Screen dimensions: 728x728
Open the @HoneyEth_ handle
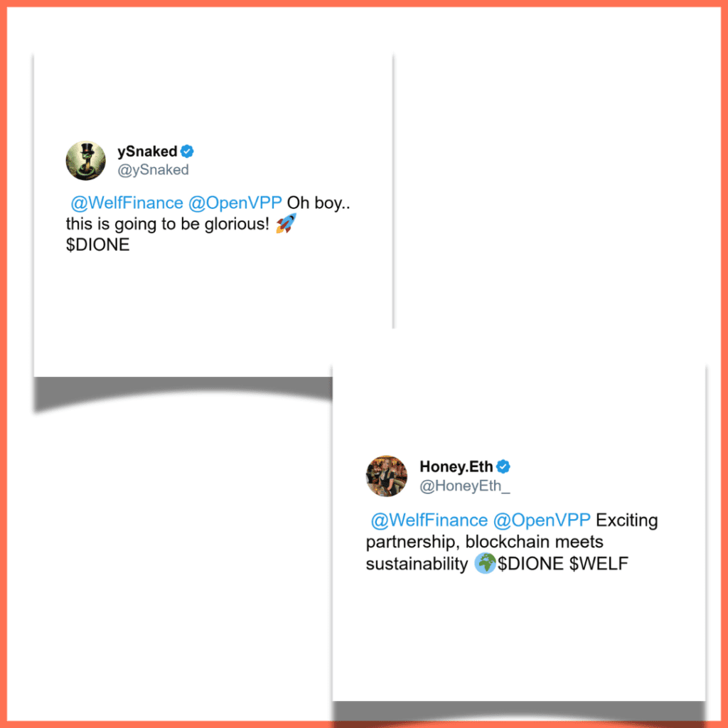coord(465,486)
